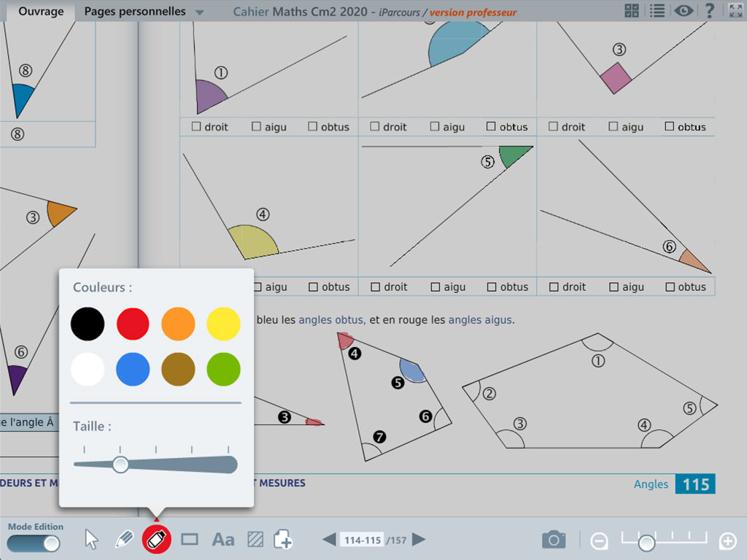Go to previous page with left arrow
The height and width of the screenshot is (560, 747).
click(x=330, y=540)
